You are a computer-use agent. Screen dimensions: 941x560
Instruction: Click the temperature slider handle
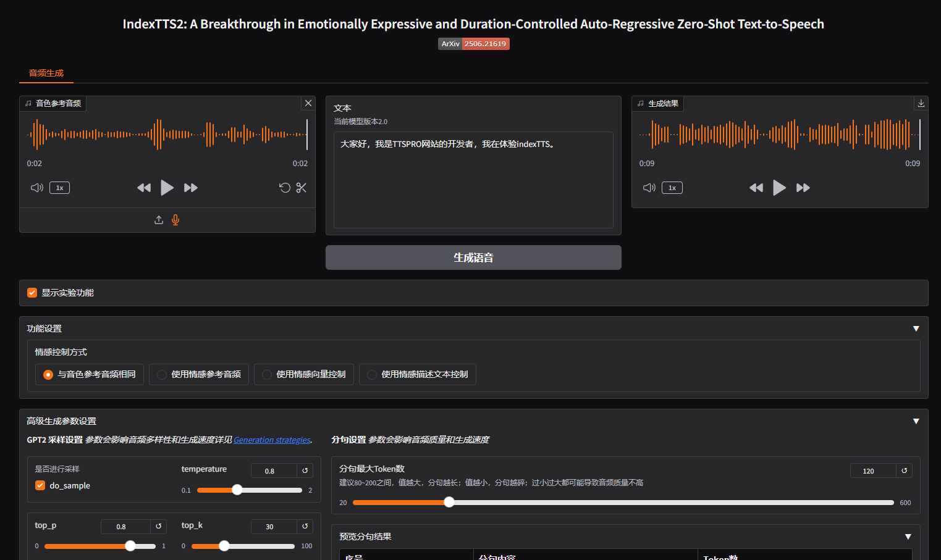(237, 490)
